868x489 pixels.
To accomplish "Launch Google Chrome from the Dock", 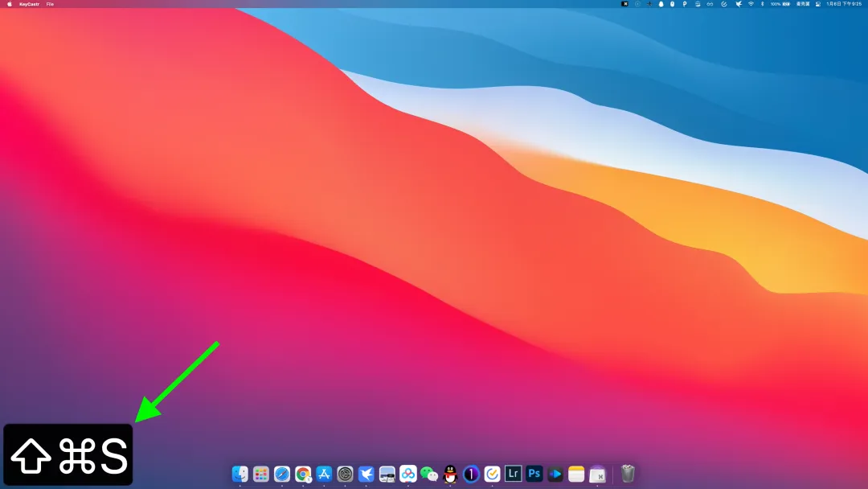I will click(303, 474).
